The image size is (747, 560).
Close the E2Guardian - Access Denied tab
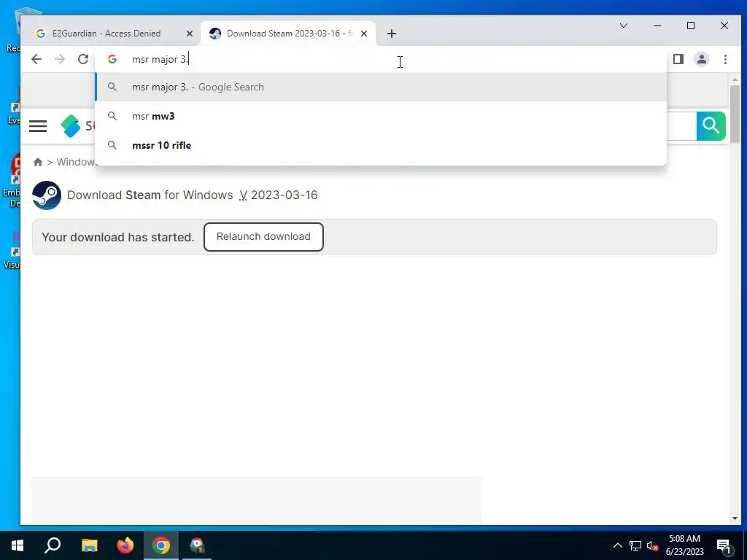coord(190,34)
